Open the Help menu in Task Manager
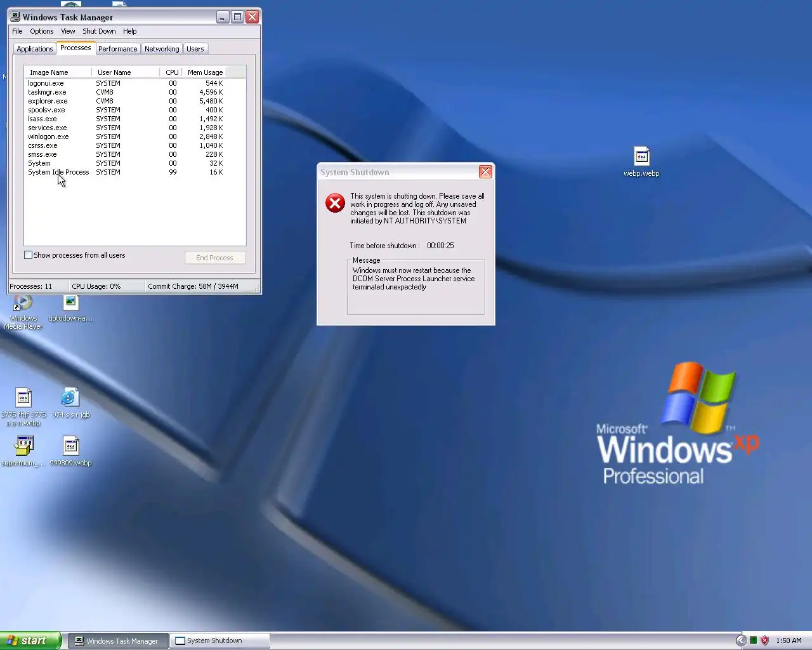The width and height of the screenshot is (812, 650). click(x=129, y=31)
